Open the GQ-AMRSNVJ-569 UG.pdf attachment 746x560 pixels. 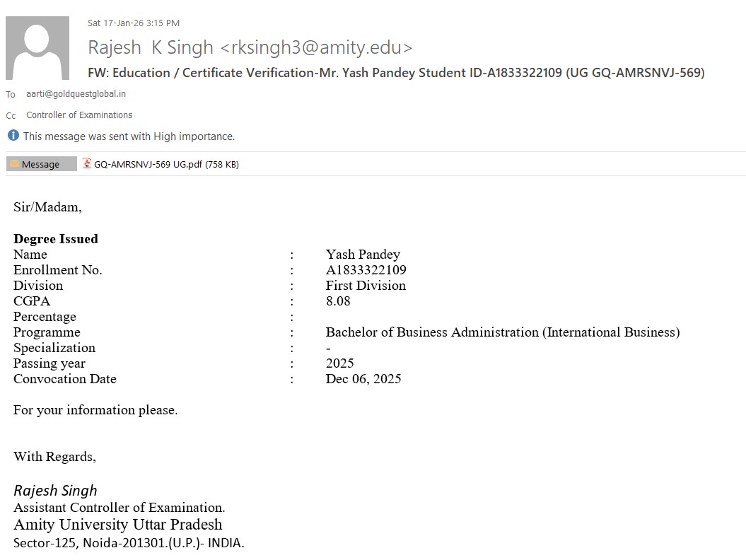click(166, 164)
